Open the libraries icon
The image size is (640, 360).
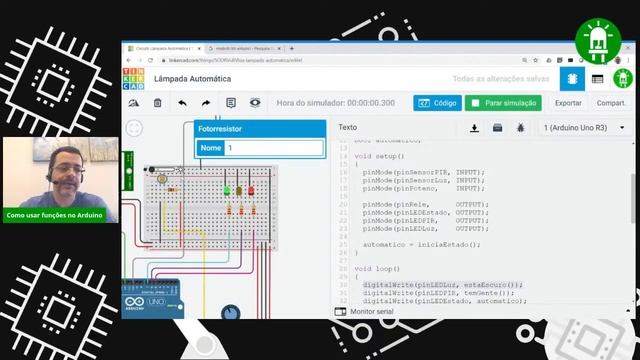click(x=497, y=128)
